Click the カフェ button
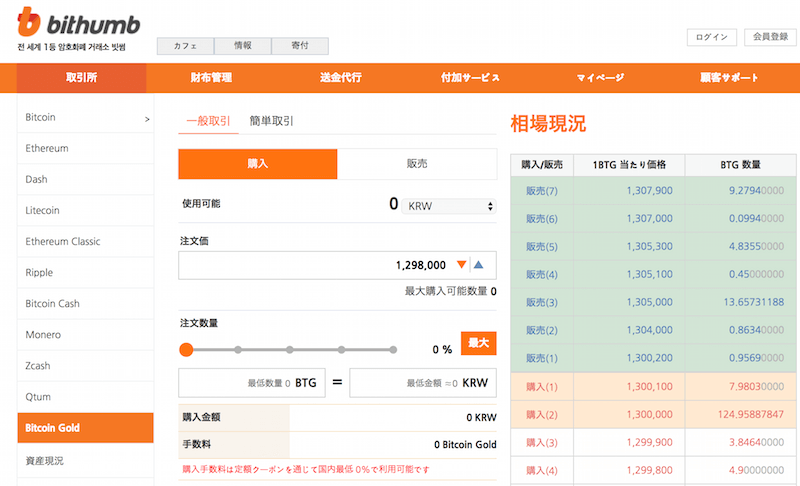The height and width of the screenshot is (486, 800). 186,46
